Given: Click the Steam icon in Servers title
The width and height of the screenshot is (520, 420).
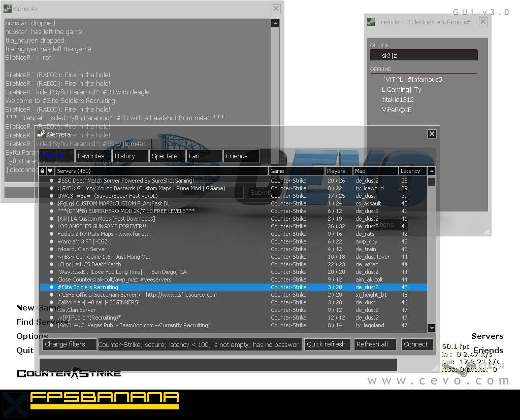Looking at the screenshot, I should 42,134.
